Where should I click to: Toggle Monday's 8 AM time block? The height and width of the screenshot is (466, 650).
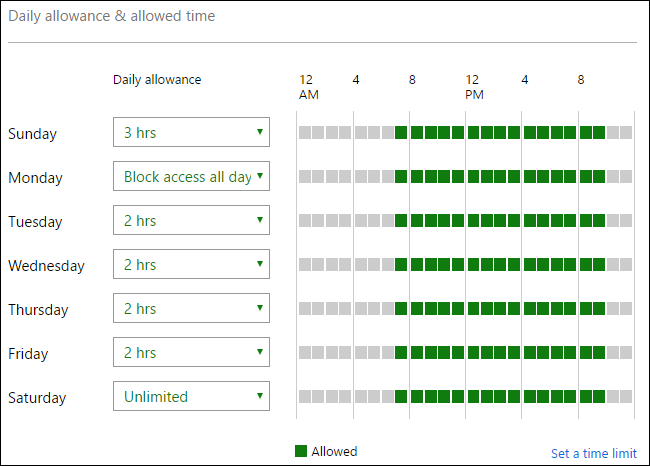pyautogui.click(x=416, y=177)
